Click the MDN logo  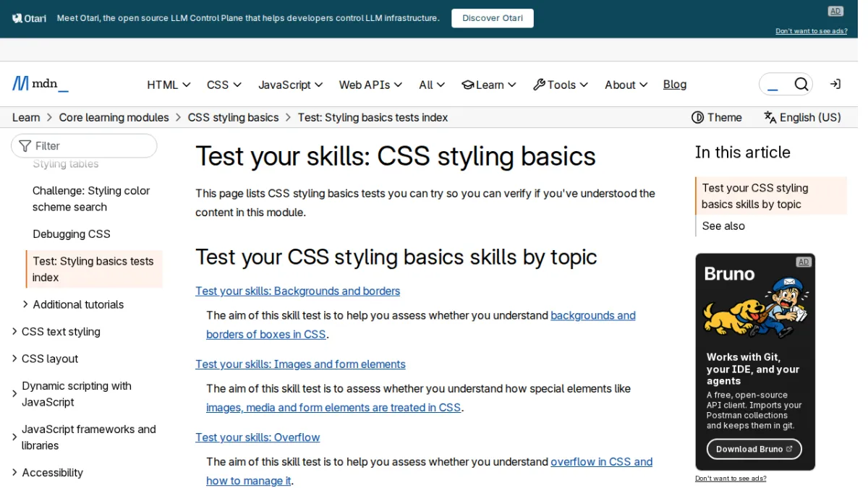click(41, 84)
